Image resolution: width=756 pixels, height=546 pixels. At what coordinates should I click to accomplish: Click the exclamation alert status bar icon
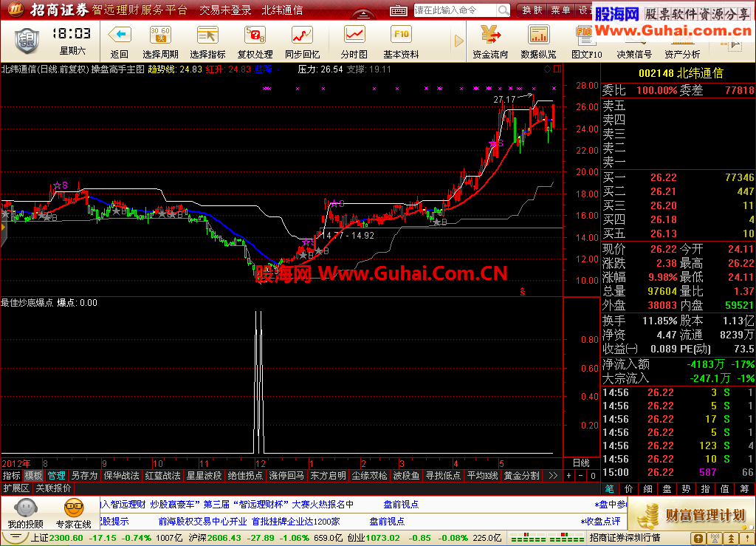748,539
